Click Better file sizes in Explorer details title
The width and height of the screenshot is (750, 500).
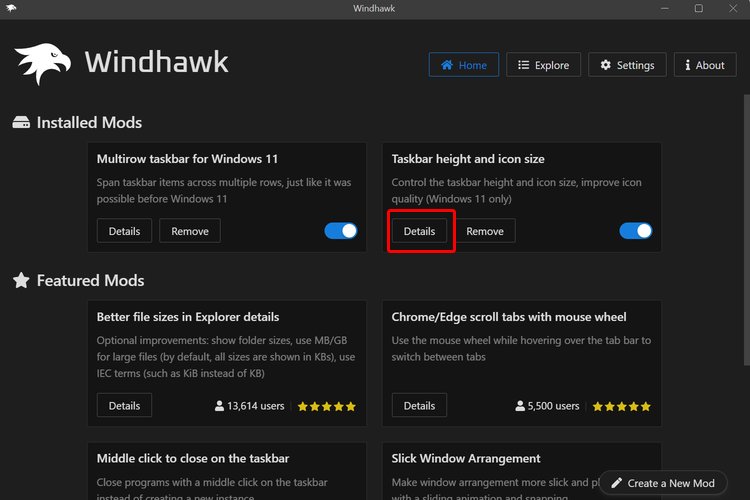pos(188,317)
